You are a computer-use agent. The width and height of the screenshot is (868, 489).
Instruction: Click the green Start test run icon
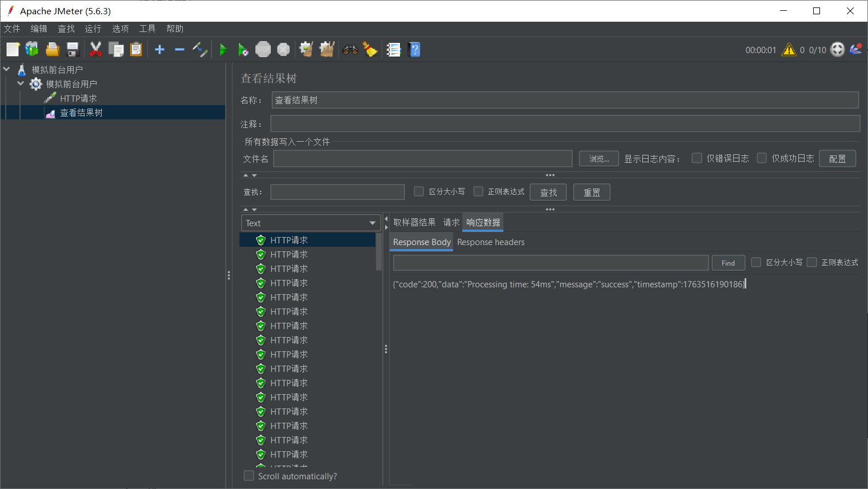(223, 50)
